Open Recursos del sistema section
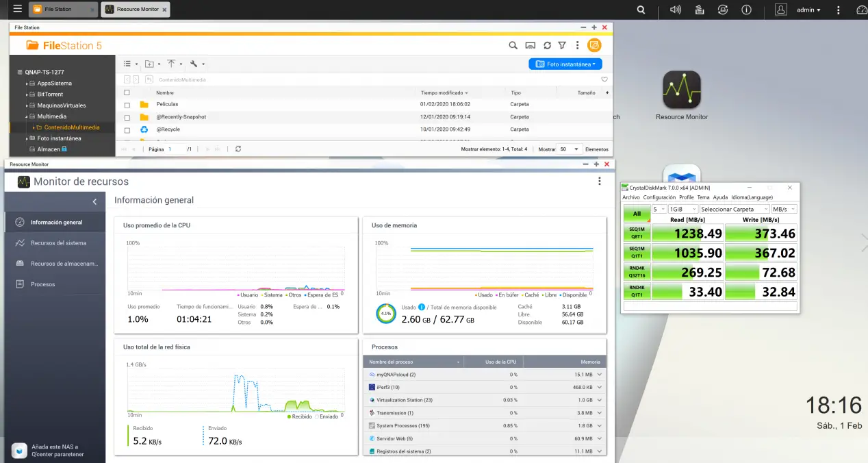The width and height of the screenshot is (868, 463). (x=55, y=242)
